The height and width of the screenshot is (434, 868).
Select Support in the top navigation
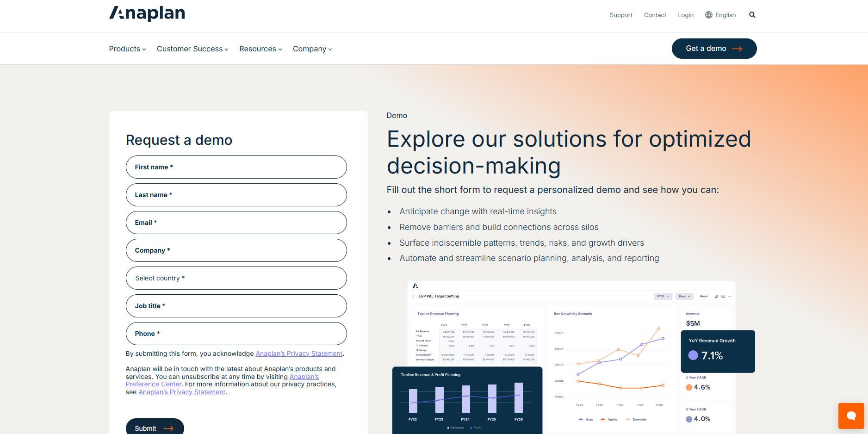click(x=620, y=15)
